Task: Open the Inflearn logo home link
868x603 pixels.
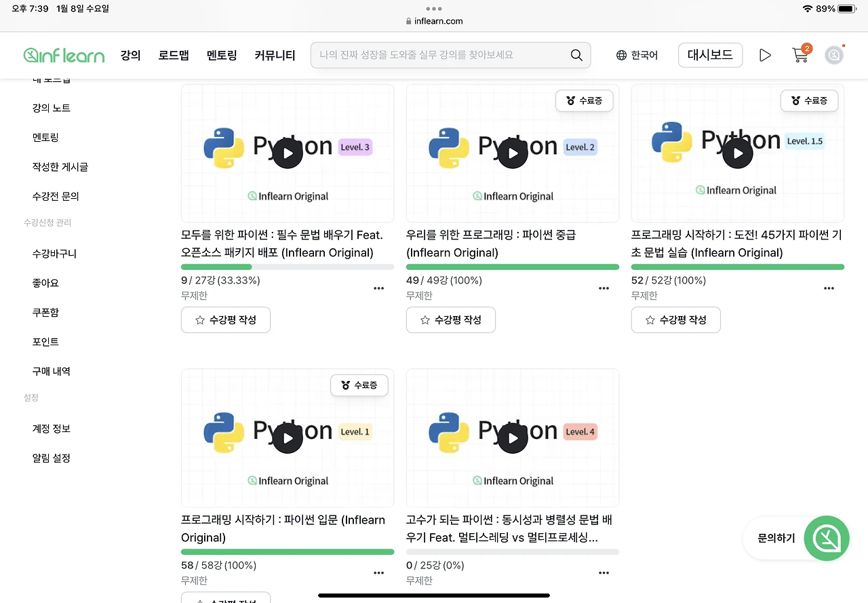Action: coord(64,56)
